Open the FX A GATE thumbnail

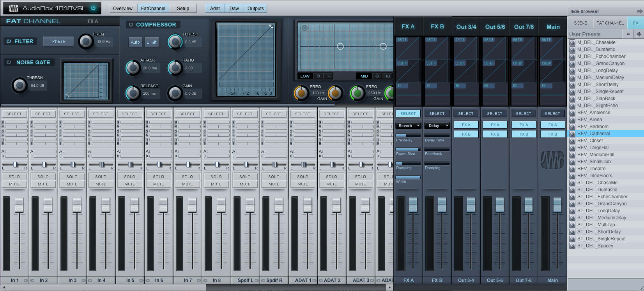(408, 48)
